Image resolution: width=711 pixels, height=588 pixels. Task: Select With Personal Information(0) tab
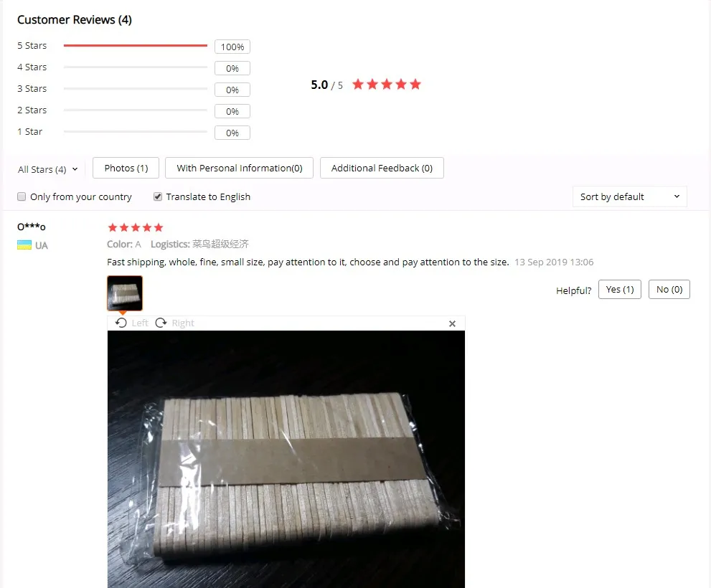(x=240, y=169)
